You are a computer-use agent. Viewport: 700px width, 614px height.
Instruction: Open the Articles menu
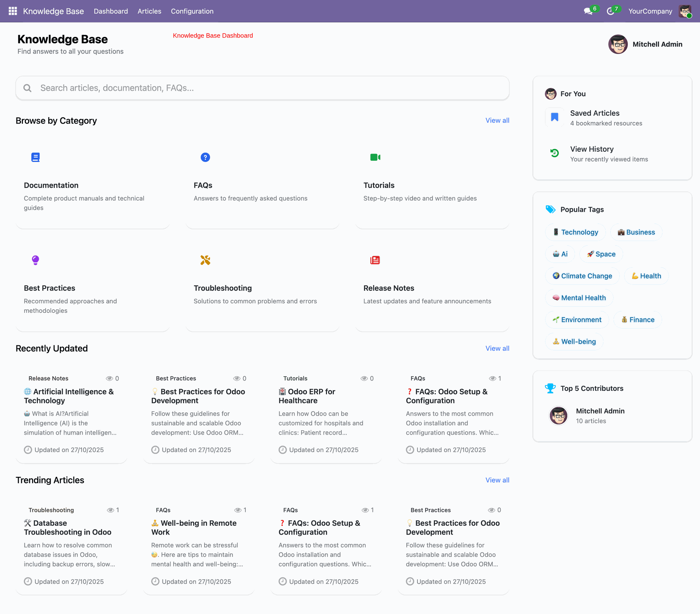coord(149,11)
